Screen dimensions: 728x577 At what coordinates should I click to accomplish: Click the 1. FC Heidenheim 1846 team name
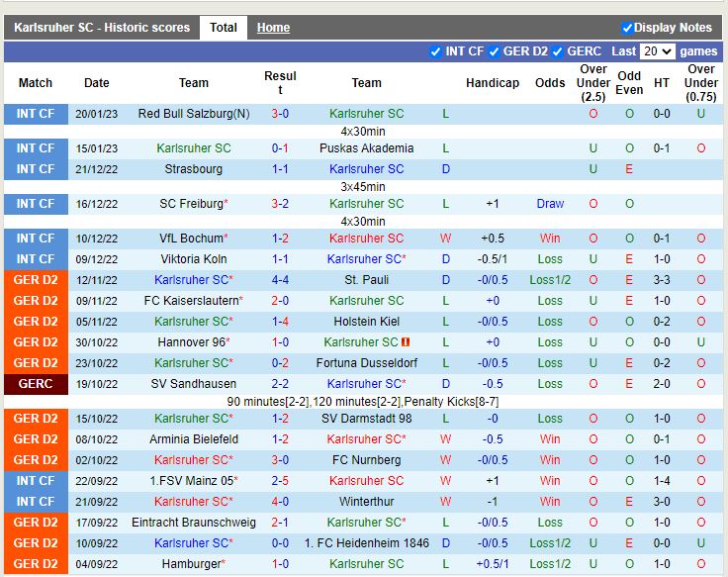(366, 543)
